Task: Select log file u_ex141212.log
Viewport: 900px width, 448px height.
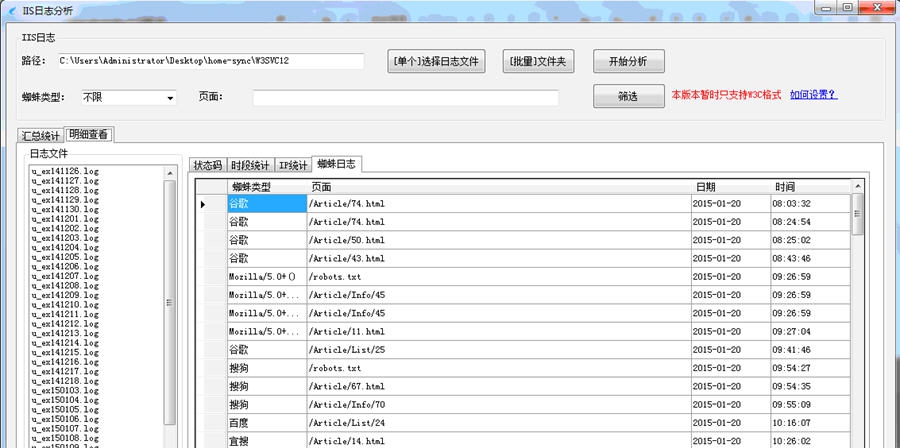Action: [65, 324]
